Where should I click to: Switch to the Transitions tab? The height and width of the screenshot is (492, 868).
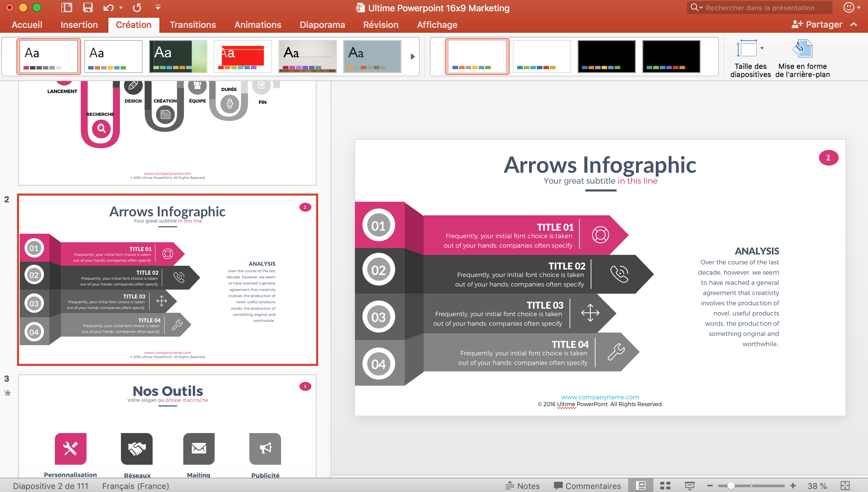(x=193, y=25)
